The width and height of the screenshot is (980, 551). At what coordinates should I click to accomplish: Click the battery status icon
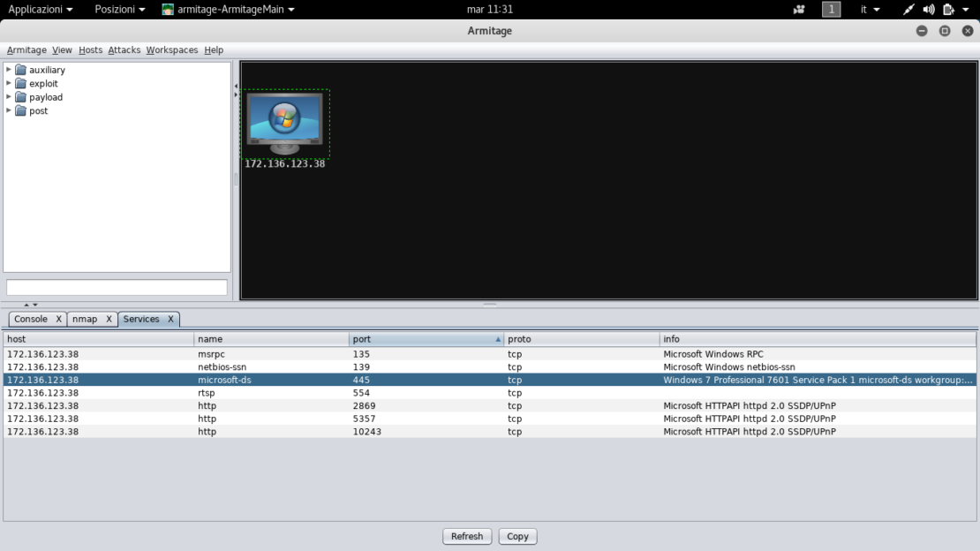[x=946, y=10]
